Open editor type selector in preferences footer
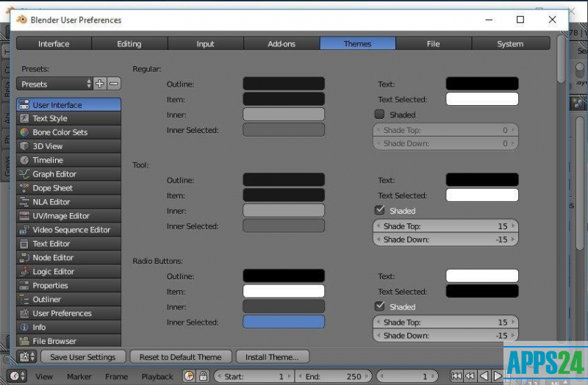 [27, 356]
